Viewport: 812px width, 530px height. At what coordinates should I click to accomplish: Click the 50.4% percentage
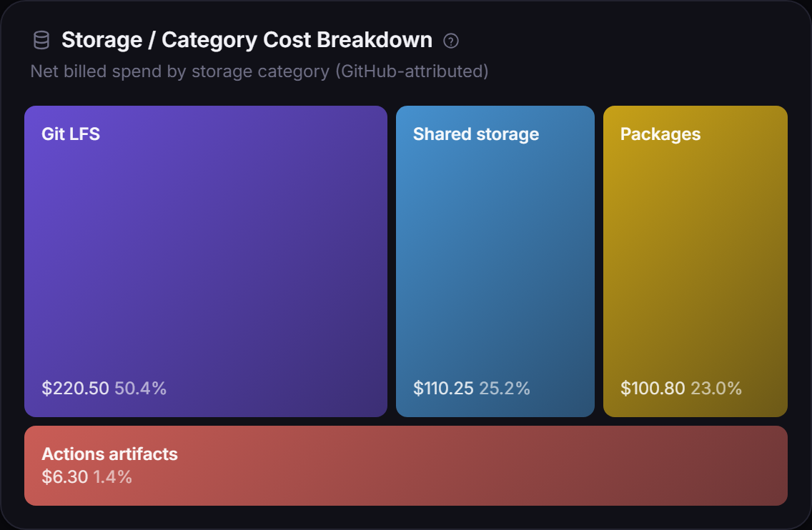[x=140, y=388]
